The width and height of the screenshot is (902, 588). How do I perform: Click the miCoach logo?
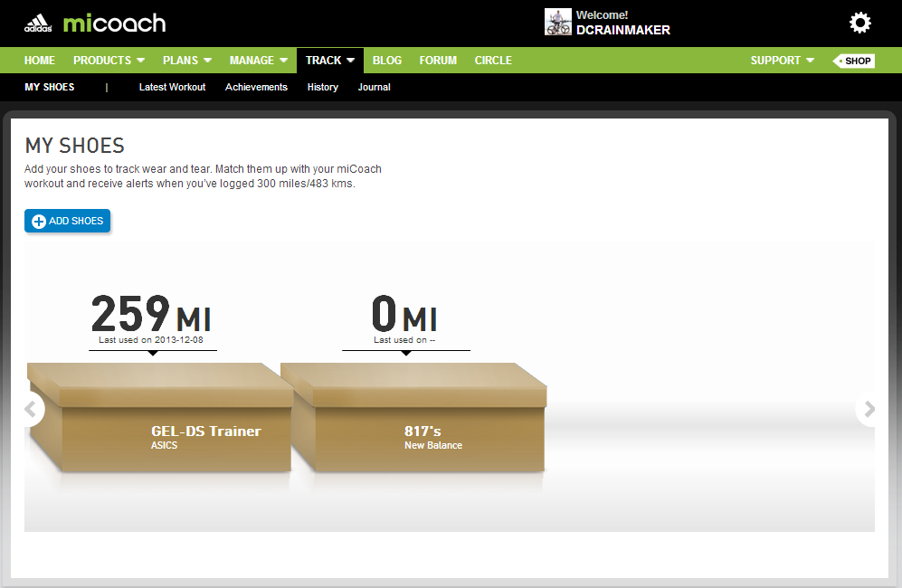115,23
